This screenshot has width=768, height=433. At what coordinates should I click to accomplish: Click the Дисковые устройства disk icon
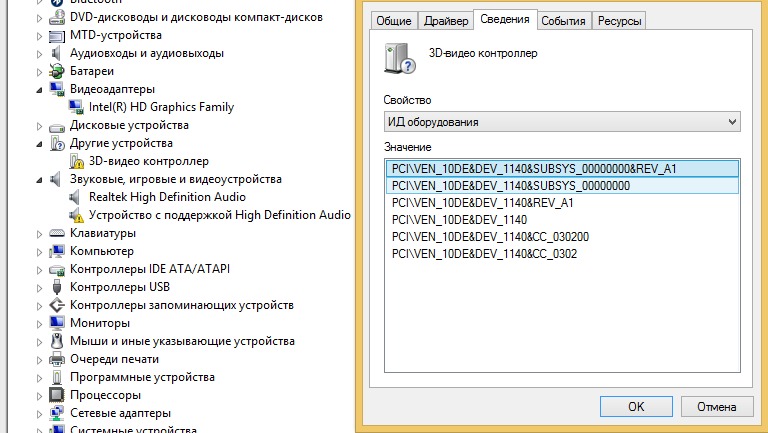click(57, 126)
